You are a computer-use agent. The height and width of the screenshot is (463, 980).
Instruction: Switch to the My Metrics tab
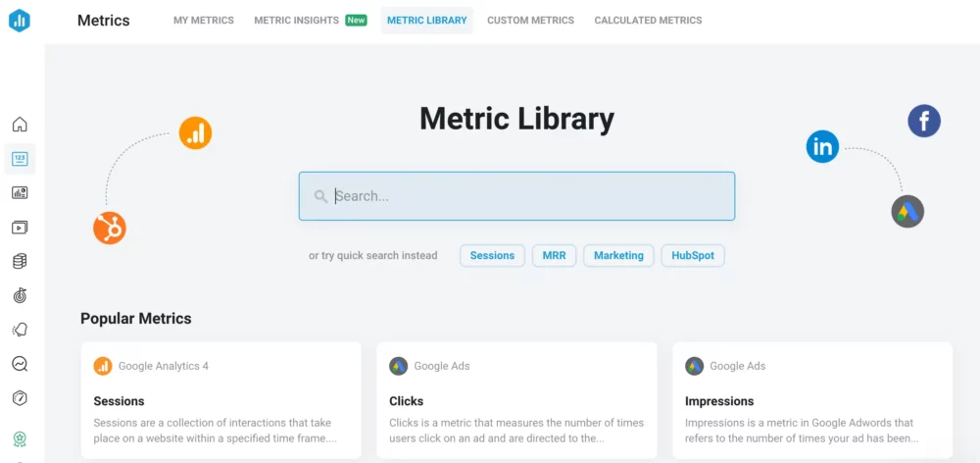204,20
